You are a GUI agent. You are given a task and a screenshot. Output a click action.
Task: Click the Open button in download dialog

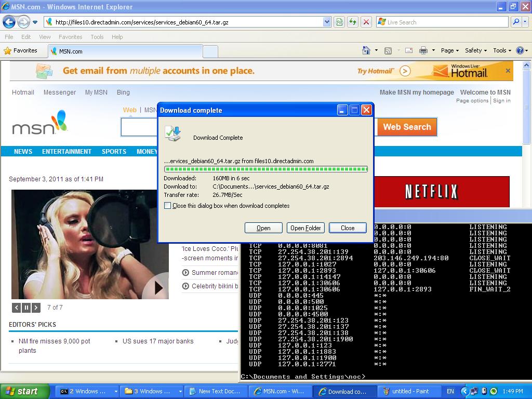(263, 228)
